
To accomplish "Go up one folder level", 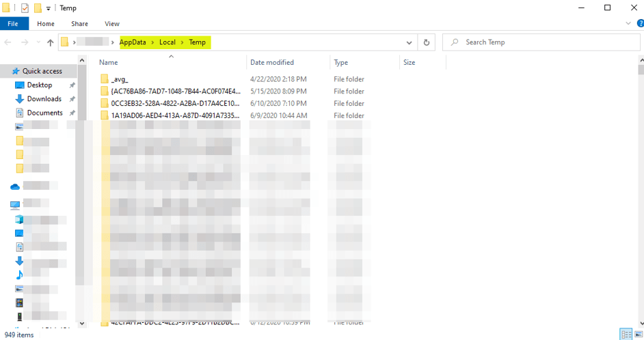I will (x=50, y=42).
